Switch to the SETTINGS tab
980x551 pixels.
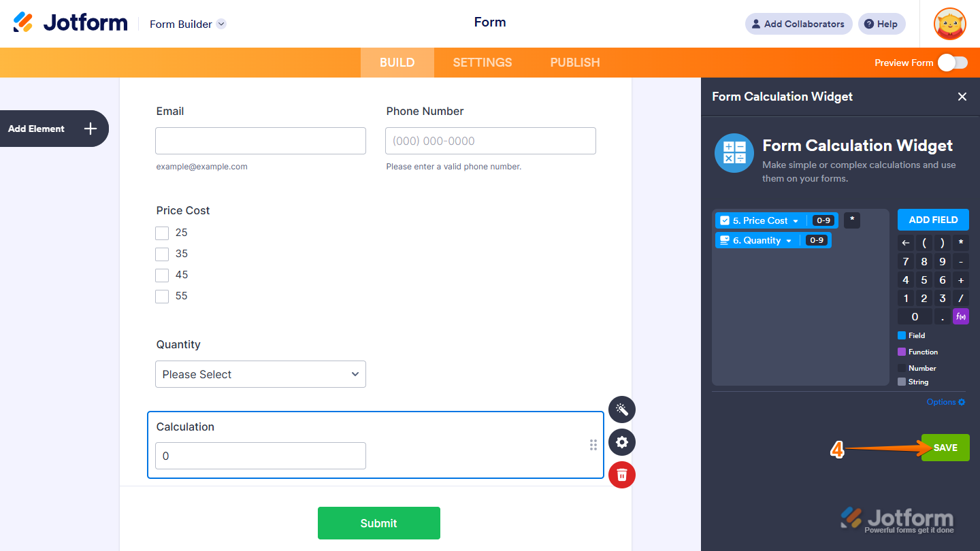(x=482, y=62)
